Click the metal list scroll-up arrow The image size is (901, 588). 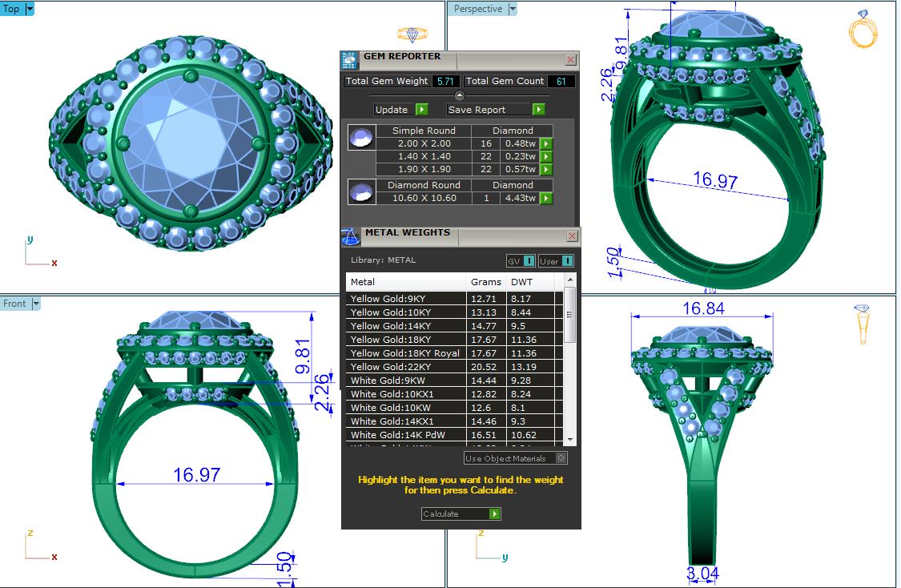click(x=570, y=280)
